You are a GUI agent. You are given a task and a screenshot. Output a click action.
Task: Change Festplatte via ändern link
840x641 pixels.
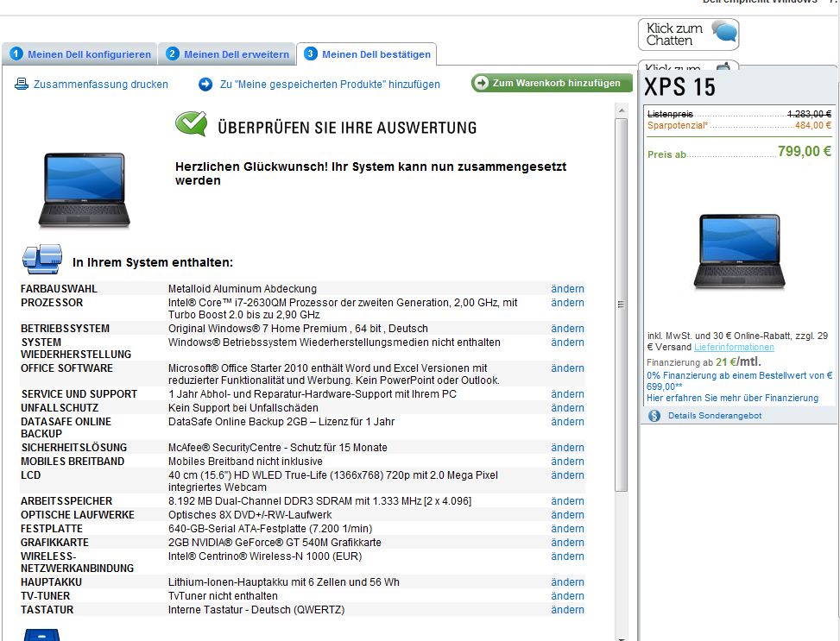click(x=567, y=529)
